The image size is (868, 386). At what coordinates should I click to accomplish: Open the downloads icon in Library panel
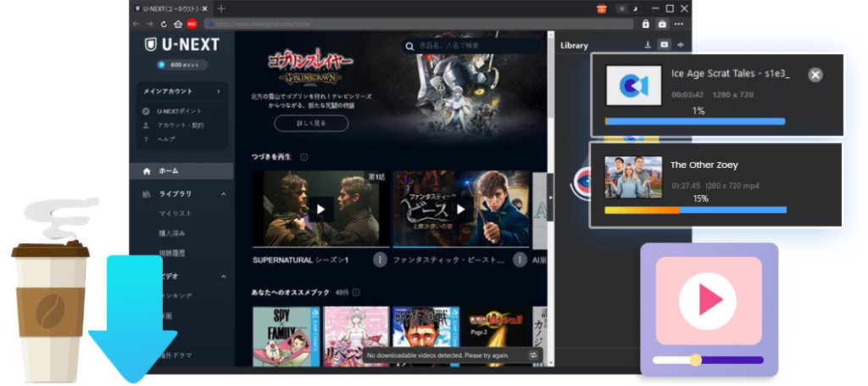point(648,45)
